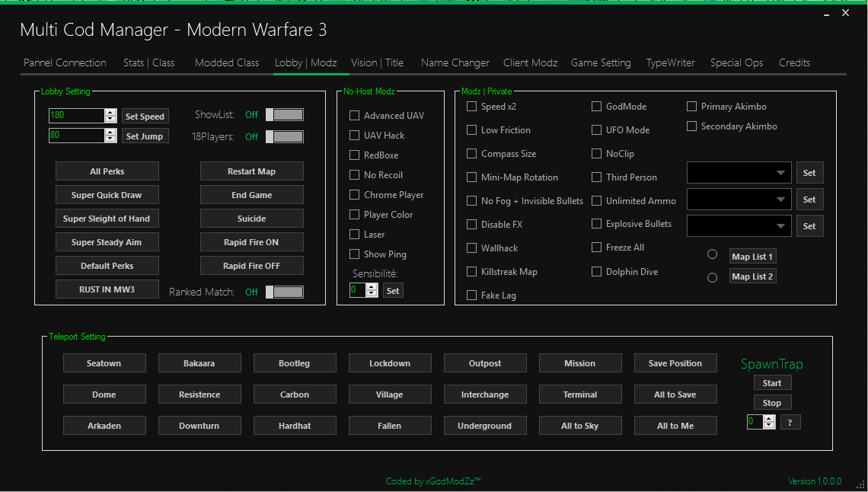Viewport: 868px width, 492px height.
Task: Click the Save Position button
Action: (x=675, y=363)
